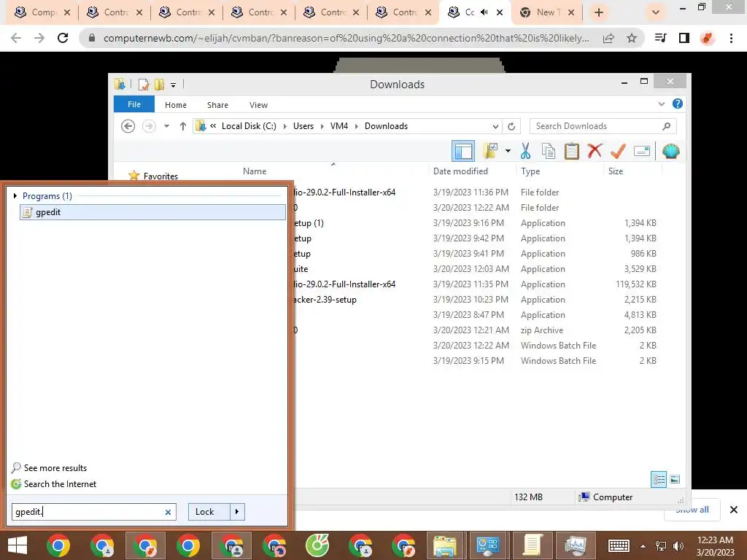This screenshot has height=560, width=747.
Task: Toggle the navigation pane toolbar button
Action: [x=462, y=152]
